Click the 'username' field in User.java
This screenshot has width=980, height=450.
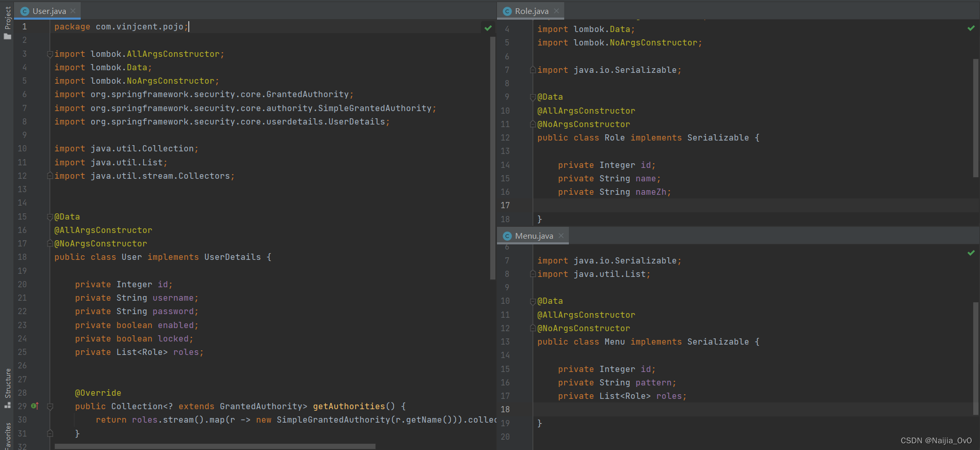173,298
